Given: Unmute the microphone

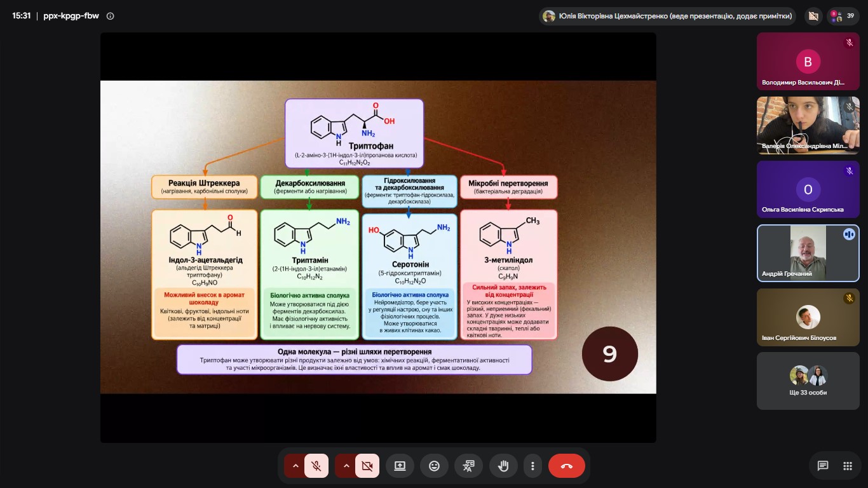Looking at the screenshot, I should tap(316, 466).
